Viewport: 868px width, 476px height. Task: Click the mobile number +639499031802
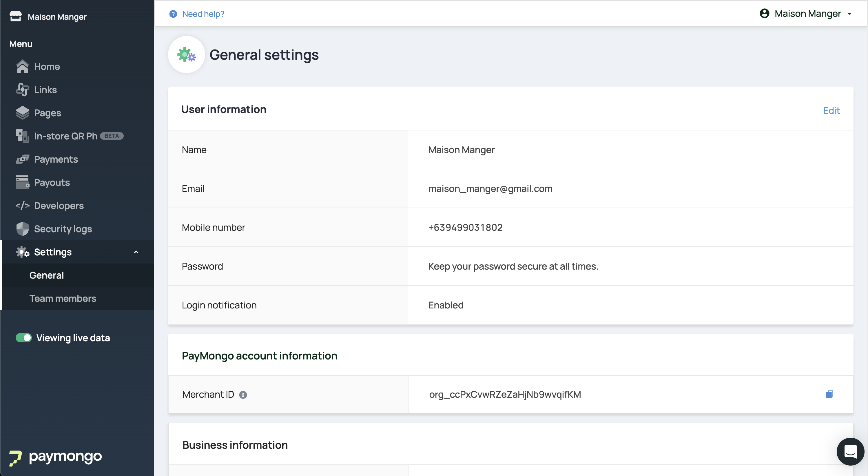click(465, 227)
